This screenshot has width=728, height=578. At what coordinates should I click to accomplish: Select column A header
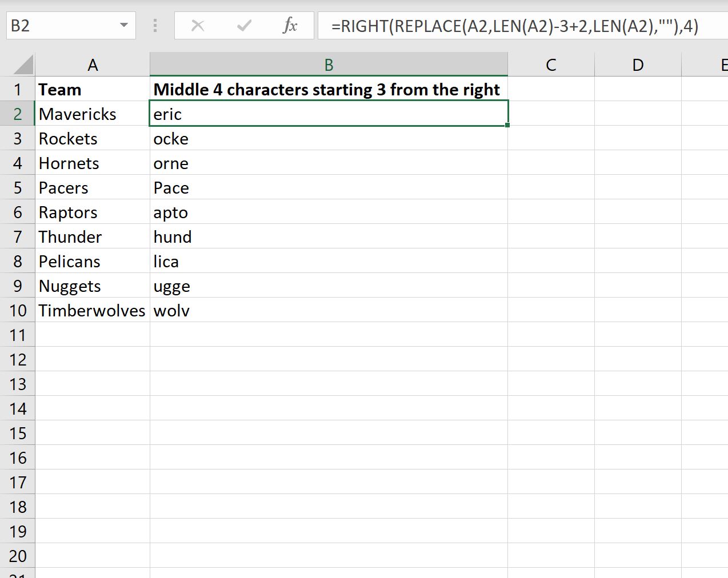click(93, 65)
